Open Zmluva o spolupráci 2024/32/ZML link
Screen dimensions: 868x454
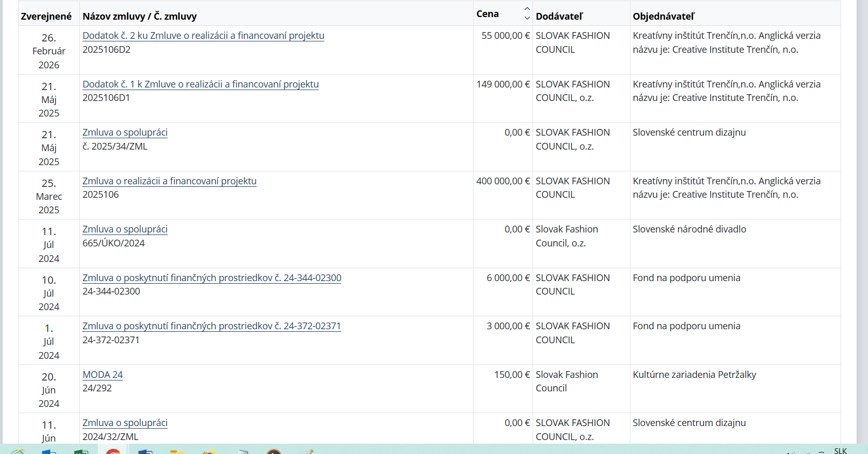[x=125, y=423]
